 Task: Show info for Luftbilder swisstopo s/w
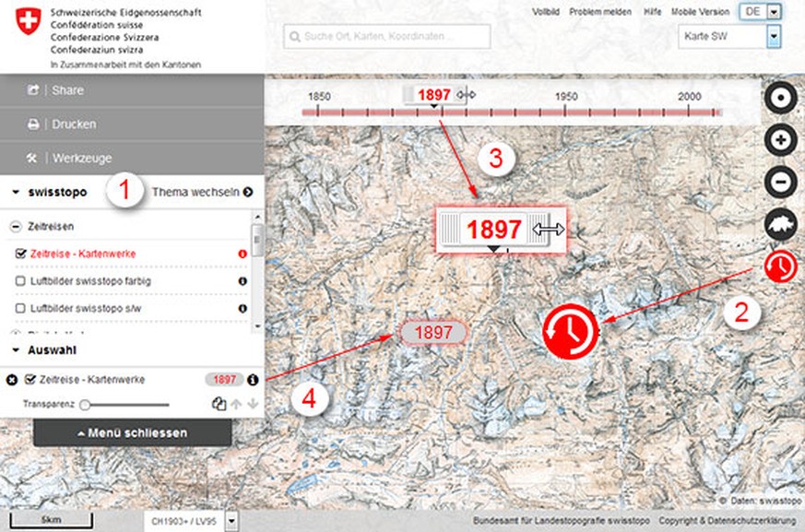243,308
